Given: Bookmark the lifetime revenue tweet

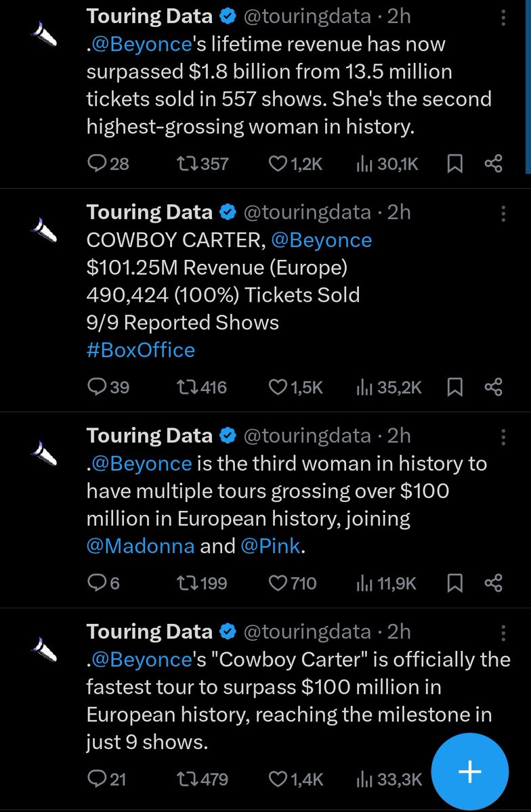Looking at the screenshot, I should tap(456, 163).
